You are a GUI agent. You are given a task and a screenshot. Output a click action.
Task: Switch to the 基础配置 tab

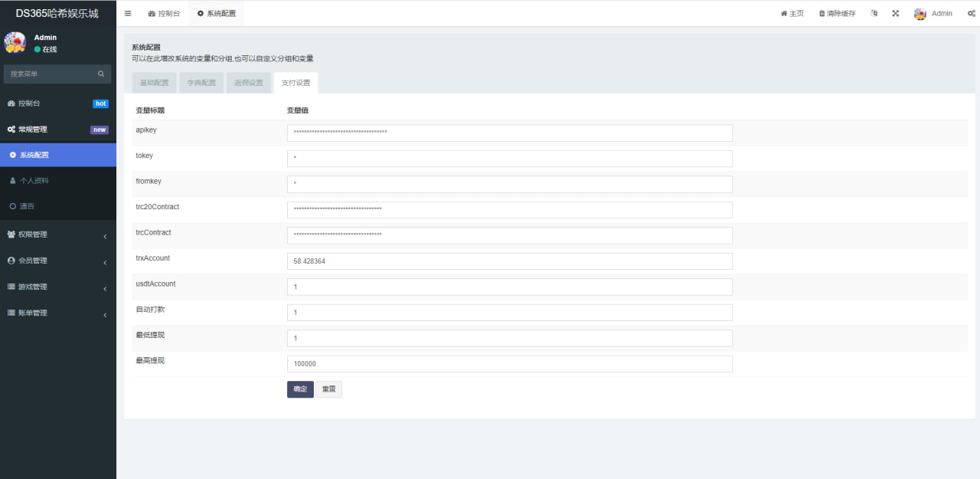(x=154, y=83)
